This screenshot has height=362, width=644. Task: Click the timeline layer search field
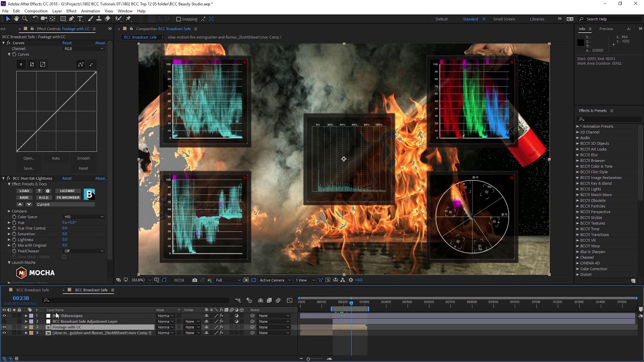(136, 301)
